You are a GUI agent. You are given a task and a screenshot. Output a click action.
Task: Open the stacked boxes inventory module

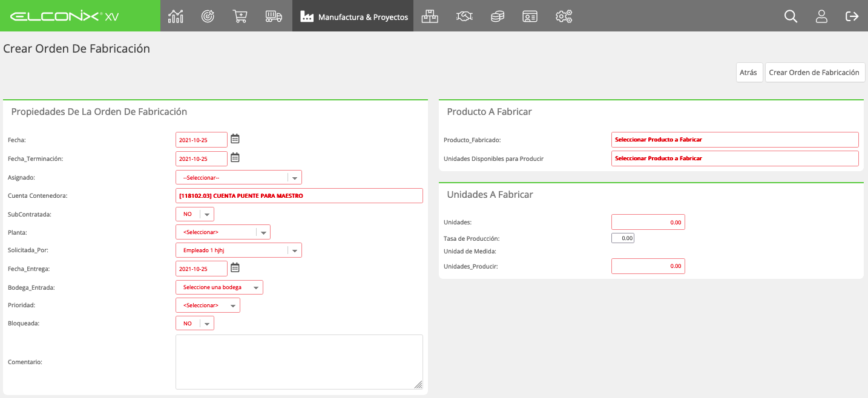pos(430,16)
